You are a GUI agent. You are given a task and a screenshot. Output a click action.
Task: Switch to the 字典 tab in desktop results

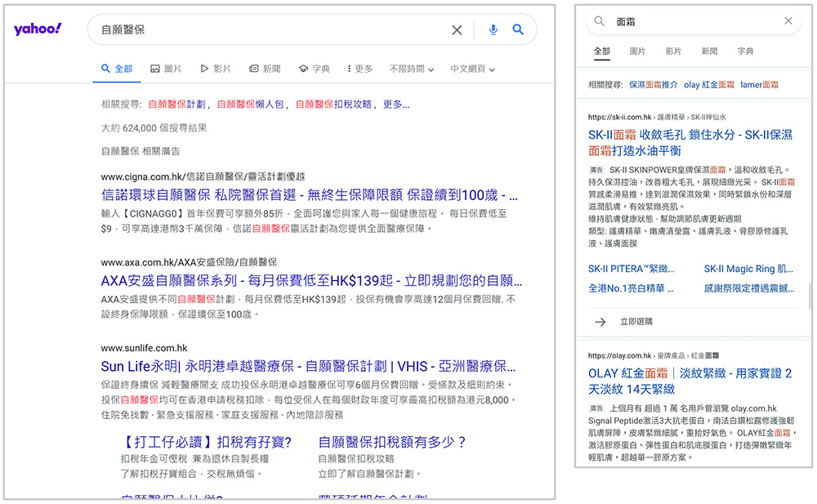point(315,69)
